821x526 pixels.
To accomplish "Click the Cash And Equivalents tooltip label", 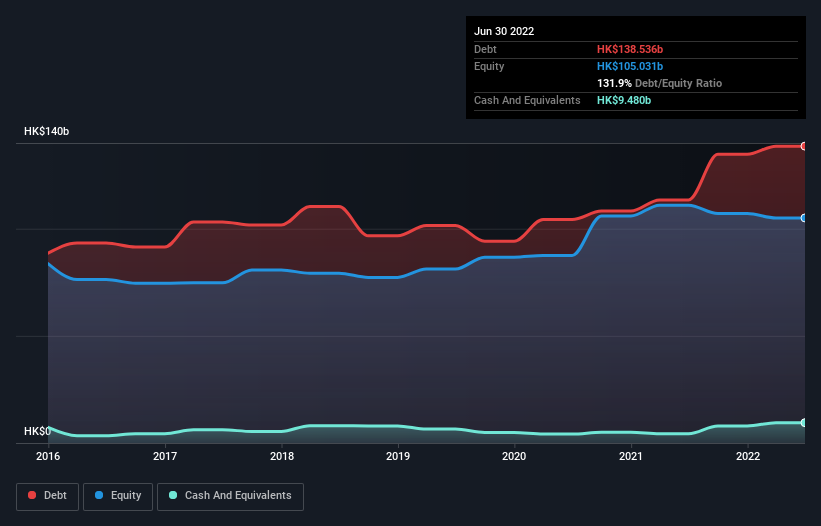I will click(527, 100).
